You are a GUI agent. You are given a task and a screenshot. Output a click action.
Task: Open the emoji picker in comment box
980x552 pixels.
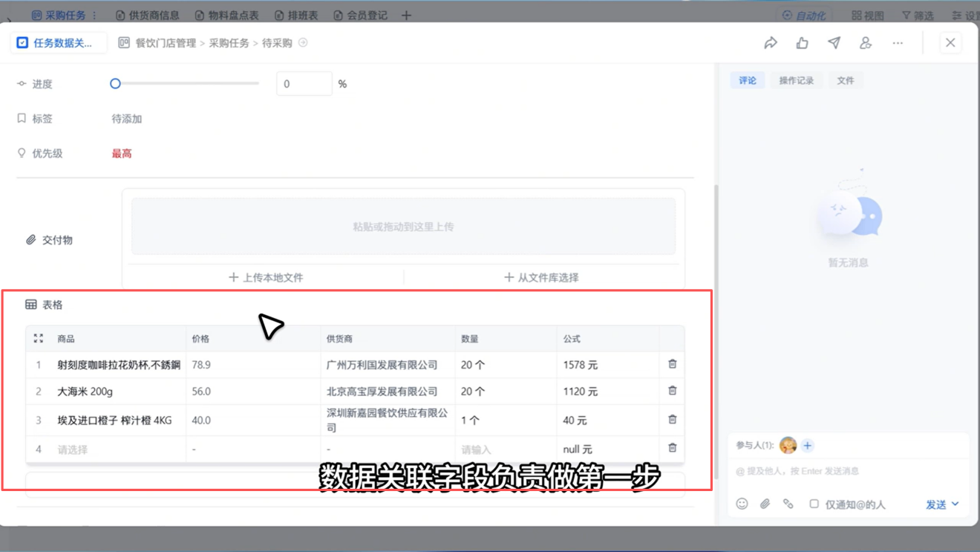tap(742, 504)
